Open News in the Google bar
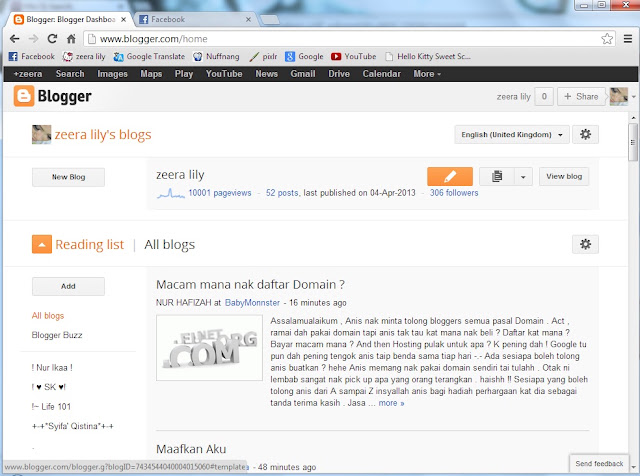640x476 pixels. 266,74
